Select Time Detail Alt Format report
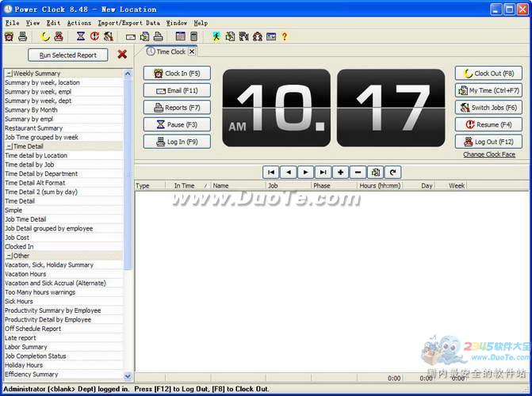532x396 pixels. pos(63,183)
